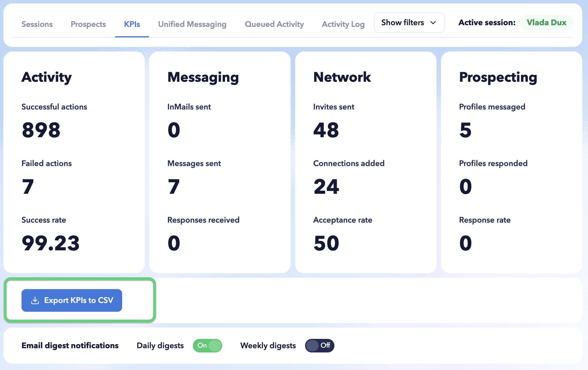The height and width of the screenshot is (370, 588).
Task: Click the Responses received value 0
Action: point(174,243)
